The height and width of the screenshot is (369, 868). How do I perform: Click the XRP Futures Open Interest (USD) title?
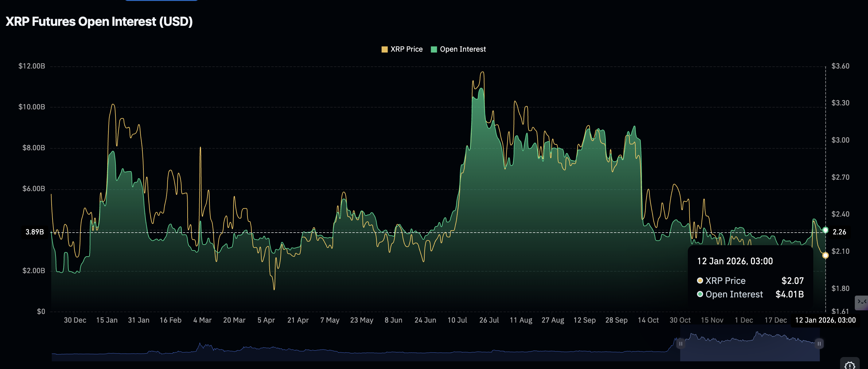[x=99, y=22]
